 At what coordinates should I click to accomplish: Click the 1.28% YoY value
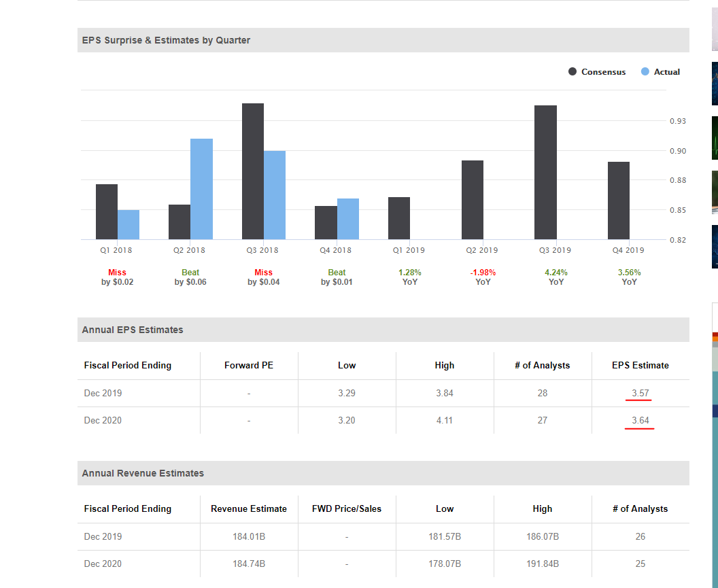click(410, 277)
